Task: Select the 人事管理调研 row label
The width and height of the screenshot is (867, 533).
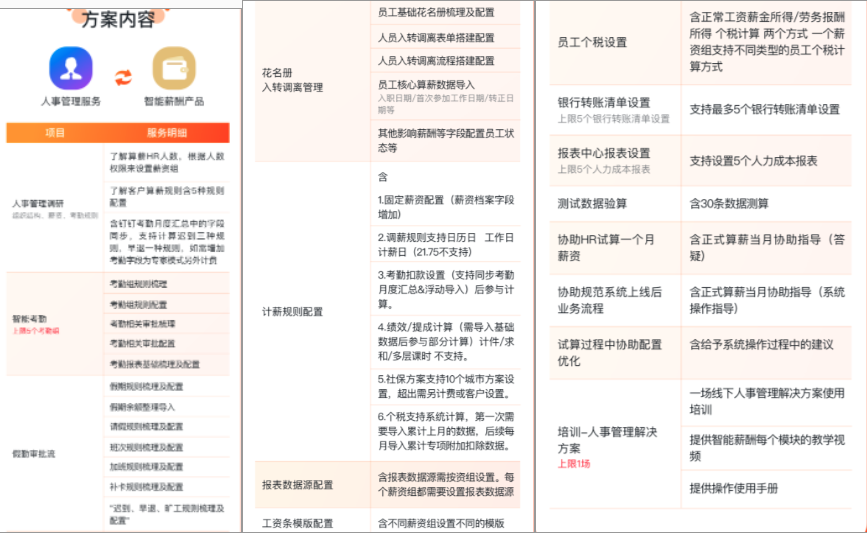Action: coord(38,203)
